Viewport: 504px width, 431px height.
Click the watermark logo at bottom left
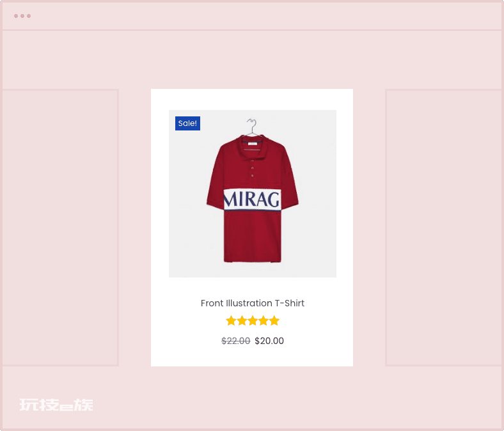point(56,405)
